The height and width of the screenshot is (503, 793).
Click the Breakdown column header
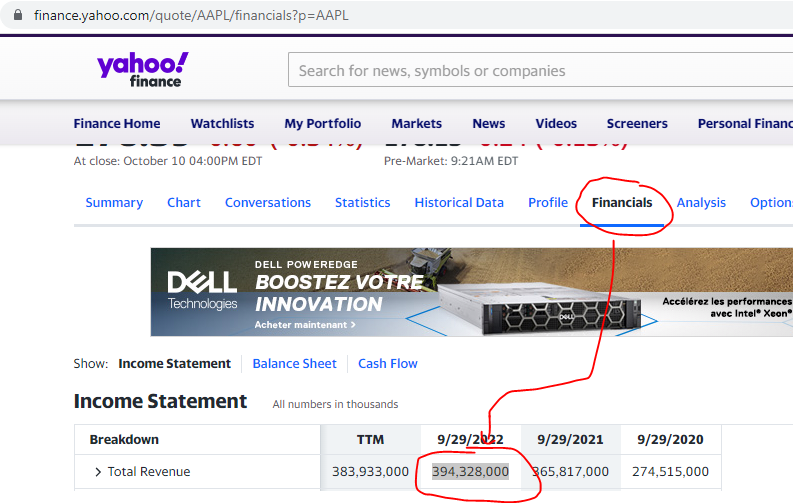pos(124,439)
